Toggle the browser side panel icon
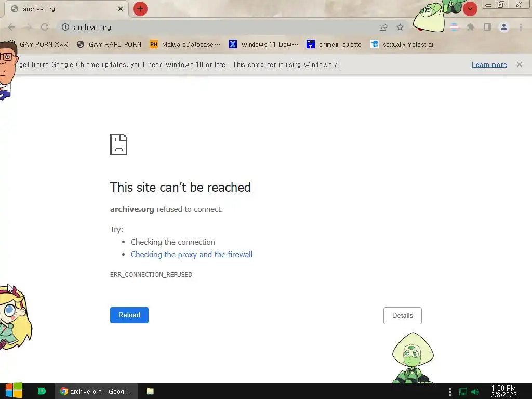The width and height of the screenshot is (532, 399). point(487,27)
